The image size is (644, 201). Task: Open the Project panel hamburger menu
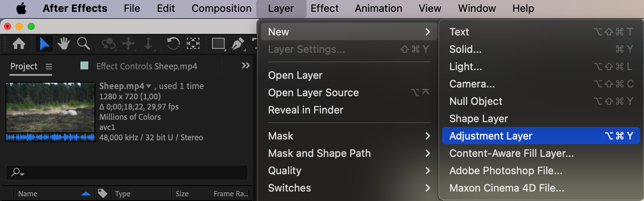coord(49,67)
